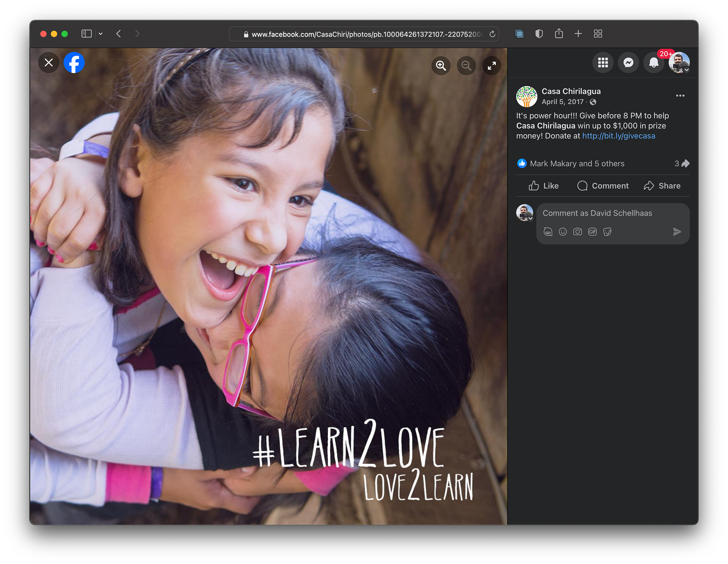Open Casa Chirilagua page avatar
Screen dimensions: 728x564
(527, 96)
